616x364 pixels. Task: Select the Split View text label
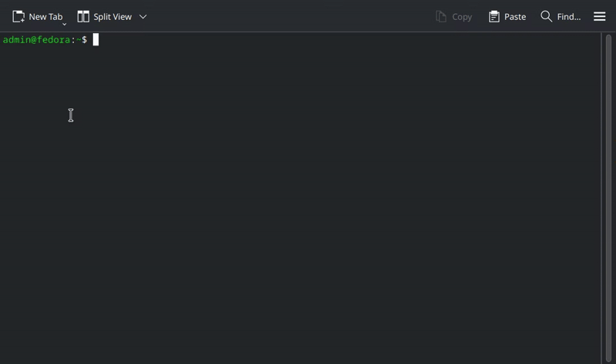[x=112, y=17]
